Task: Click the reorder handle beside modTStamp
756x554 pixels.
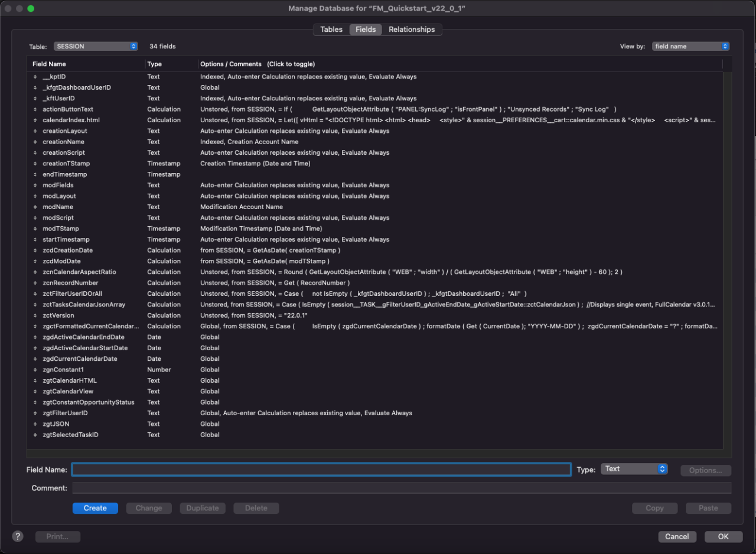Action: tap(35, 229)
